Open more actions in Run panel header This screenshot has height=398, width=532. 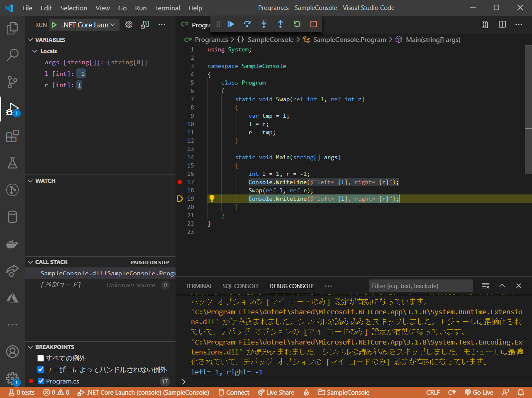[x=162, y=25]
